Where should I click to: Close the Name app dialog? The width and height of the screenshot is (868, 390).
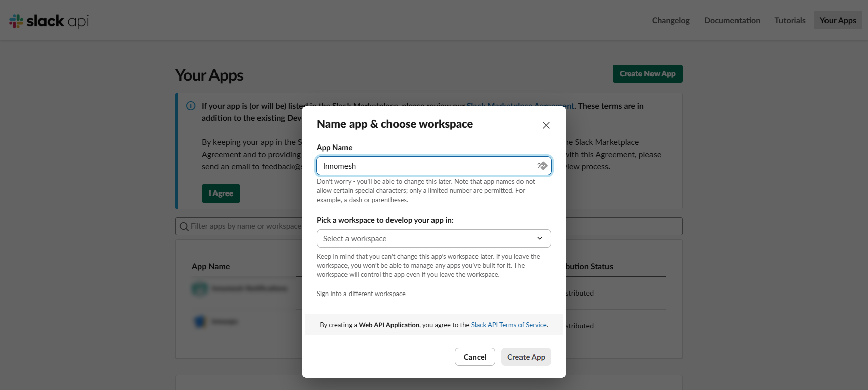[x=546, y=125]
